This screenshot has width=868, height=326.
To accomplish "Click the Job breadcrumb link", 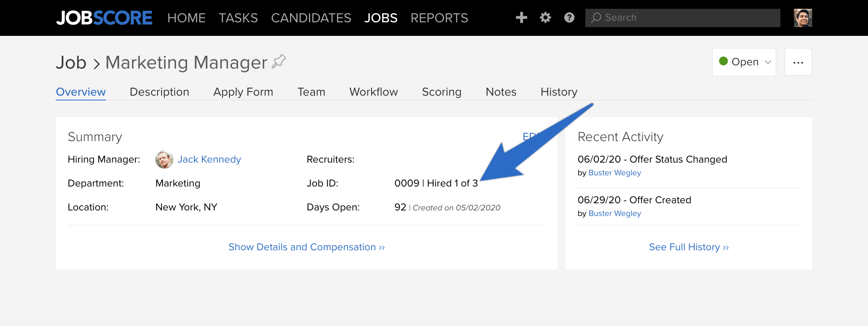I will (71, 63).
